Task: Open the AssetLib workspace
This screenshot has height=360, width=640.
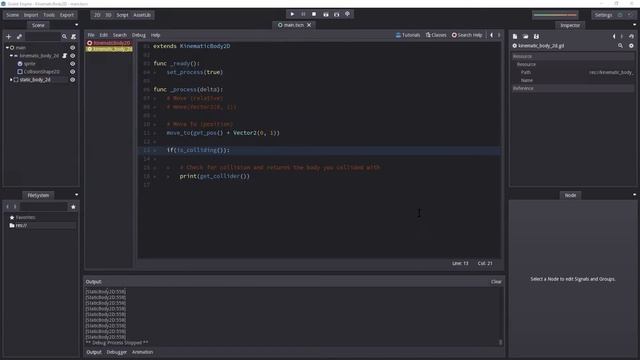Action: 142,15
